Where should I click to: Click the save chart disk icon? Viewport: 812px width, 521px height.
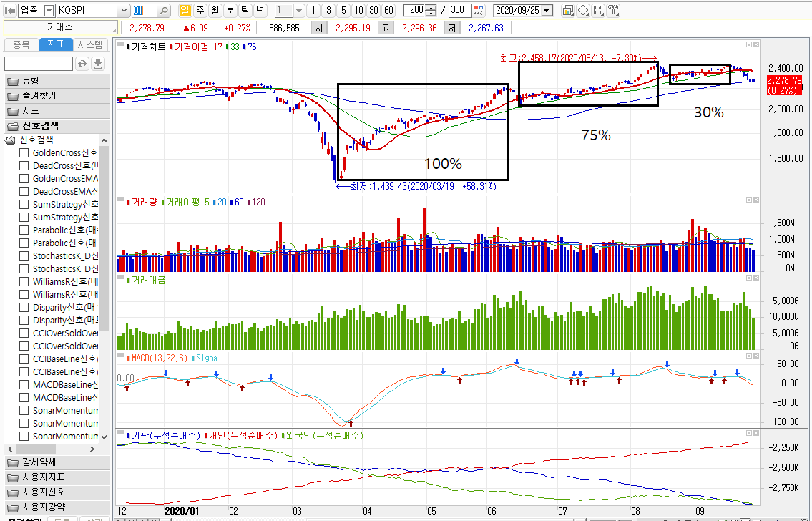point(598,10)
